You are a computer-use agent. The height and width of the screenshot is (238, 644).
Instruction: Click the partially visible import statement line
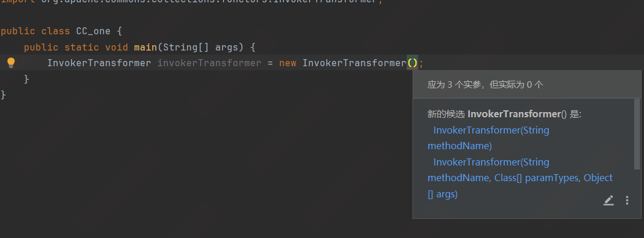(191, 3)
